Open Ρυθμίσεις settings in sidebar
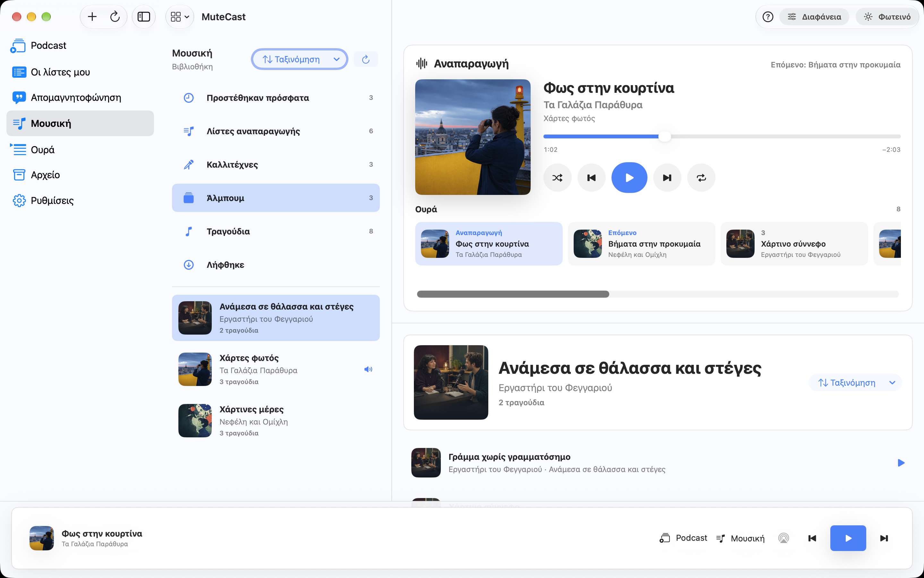 (80, 200)
